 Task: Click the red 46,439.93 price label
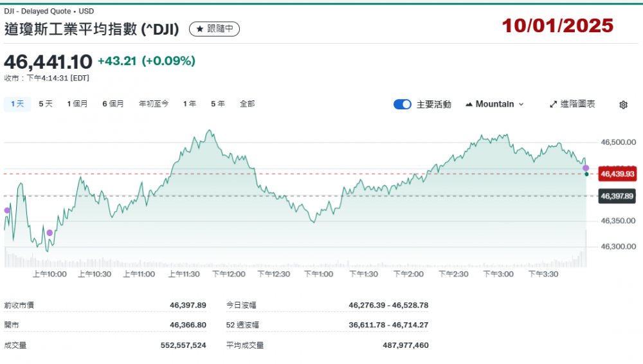click(x=617, y=174)
